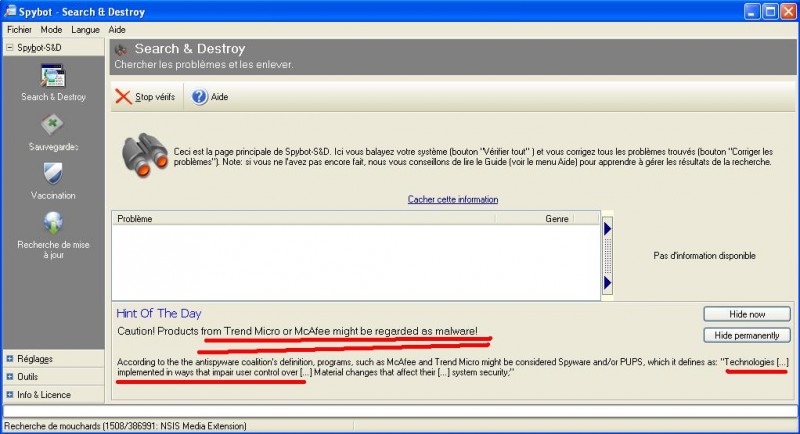Image resolution: width=800 pixels, height=434 pixels.
Task: Click the 'Pas d'information disponible' text
Action: 704,256
